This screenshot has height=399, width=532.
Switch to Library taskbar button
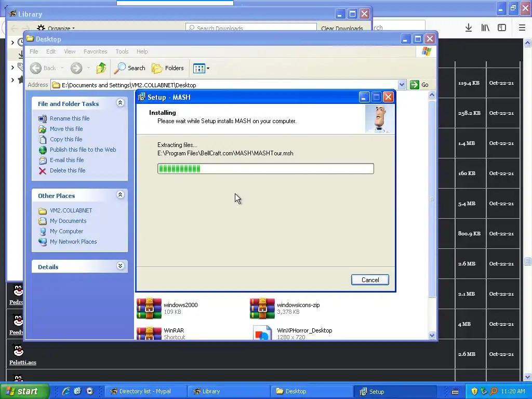tap(229, 391)
